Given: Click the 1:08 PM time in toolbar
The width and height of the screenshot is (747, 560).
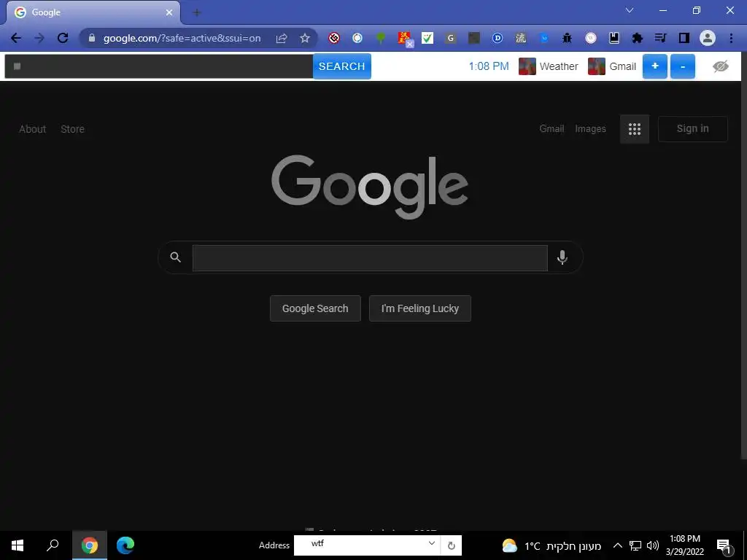Looking at the screenshot, I should tap(488, 66).
